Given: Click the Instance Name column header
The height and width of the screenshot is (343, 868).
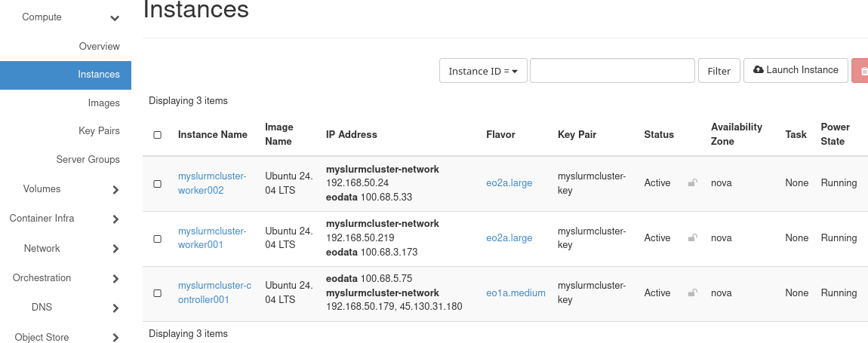Looking at the screenshot, I should coord(213,134).
